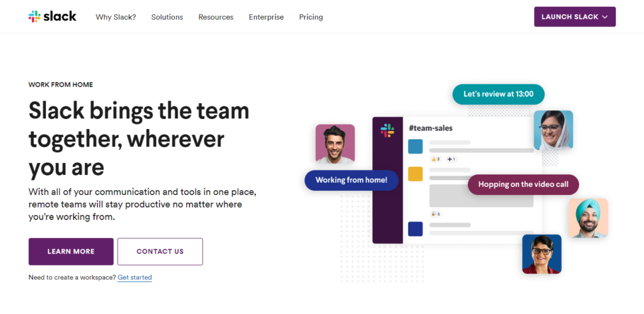Click the Working from home! bubble

[x=352, y=180]
